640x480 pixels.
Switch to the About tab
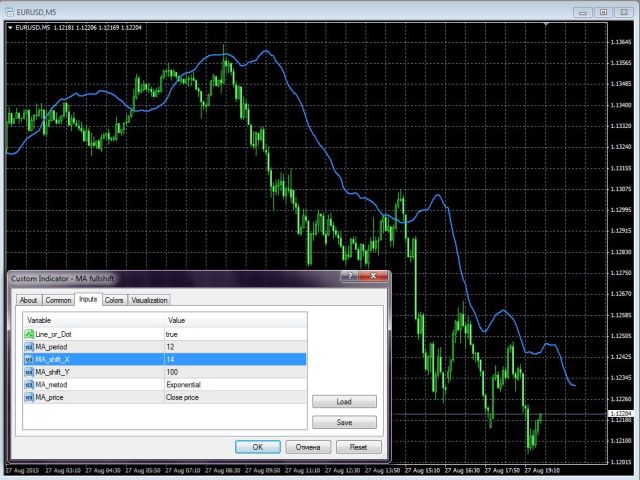coord(29,300)
